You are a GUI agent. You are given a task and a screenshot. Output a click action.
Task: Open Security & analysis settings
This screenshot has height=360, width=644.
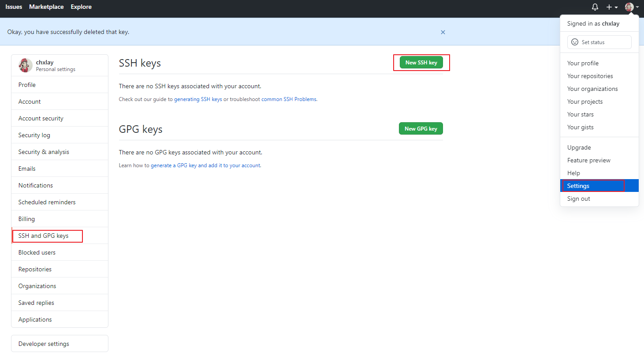tap(60, 152)
